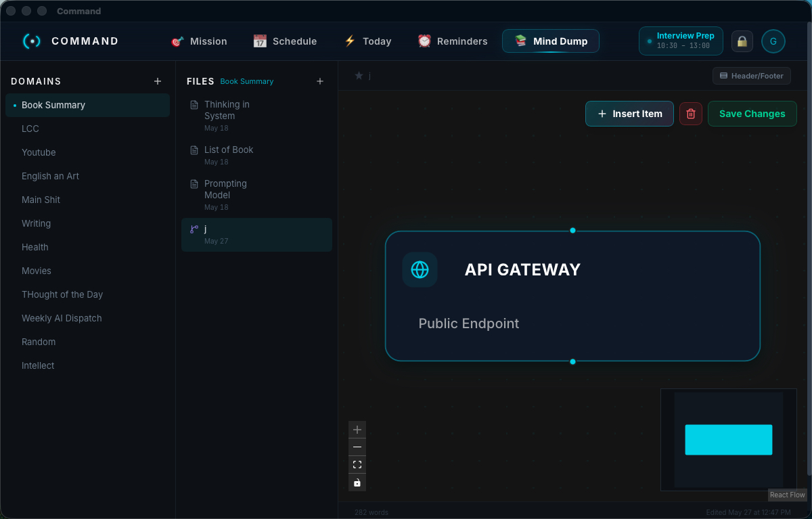
Task: Select THought of the Day domain
Action: (87, 294)
